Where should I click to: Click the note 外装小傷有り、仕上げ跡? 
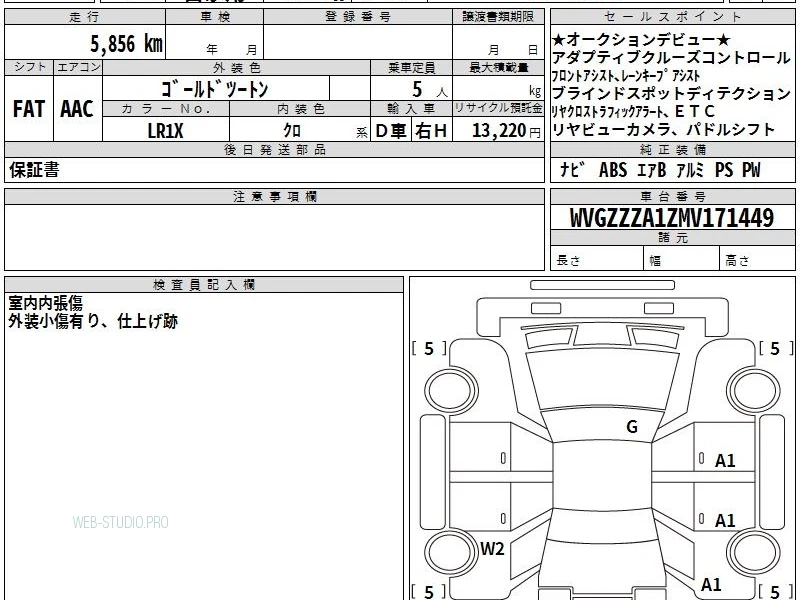93,321
